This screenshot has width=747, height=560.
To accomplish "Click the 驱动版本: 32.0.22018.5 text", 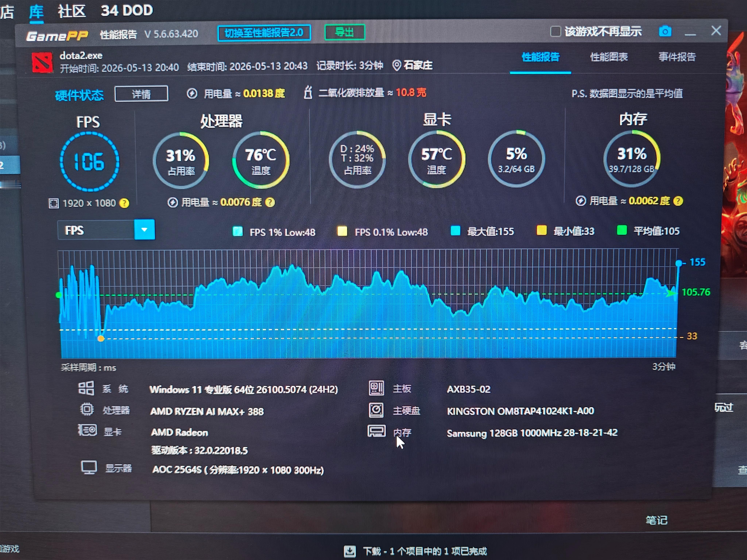I will [200, 450].
